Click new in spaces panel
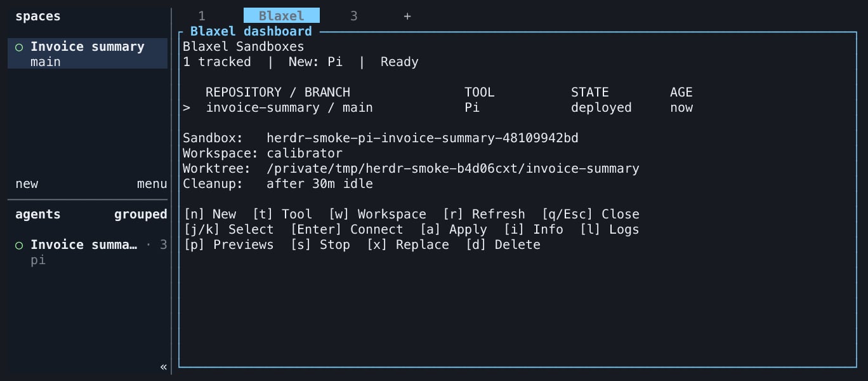This screenshot has width=868, height=381. point(27,184)
